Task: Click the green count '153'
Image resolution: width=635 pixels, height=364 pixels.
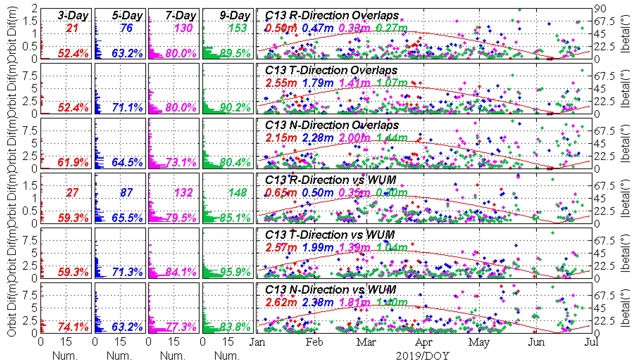Action: tap(238, 28)
